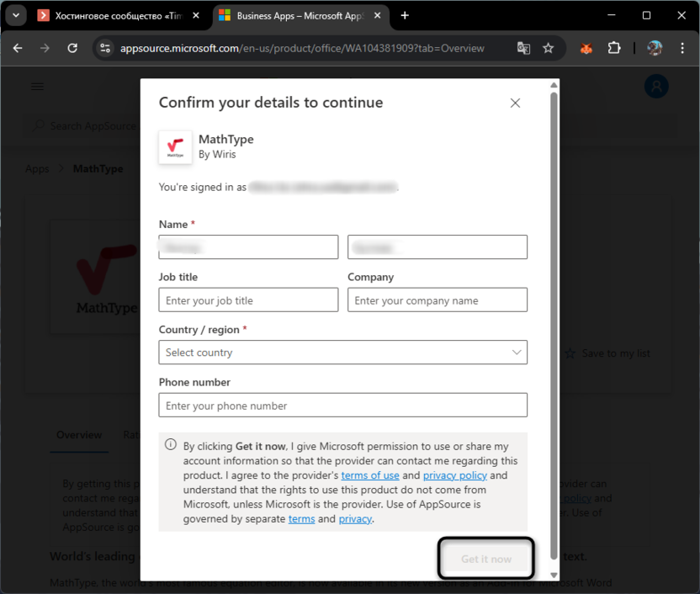Click the dialog scroll down arrow
Viewport: 700px width, 594px height.
click(554, 575)
